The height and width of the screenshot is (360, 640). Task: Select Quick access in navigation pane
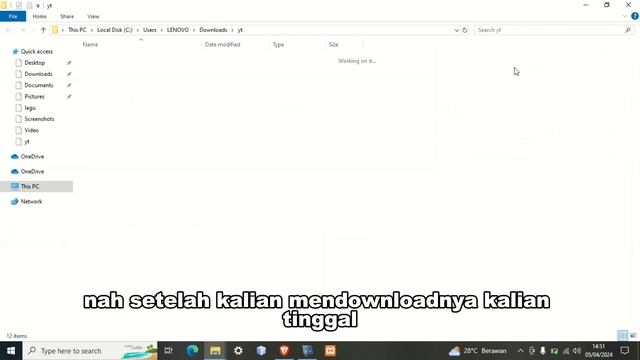click(x=37, y=51)
